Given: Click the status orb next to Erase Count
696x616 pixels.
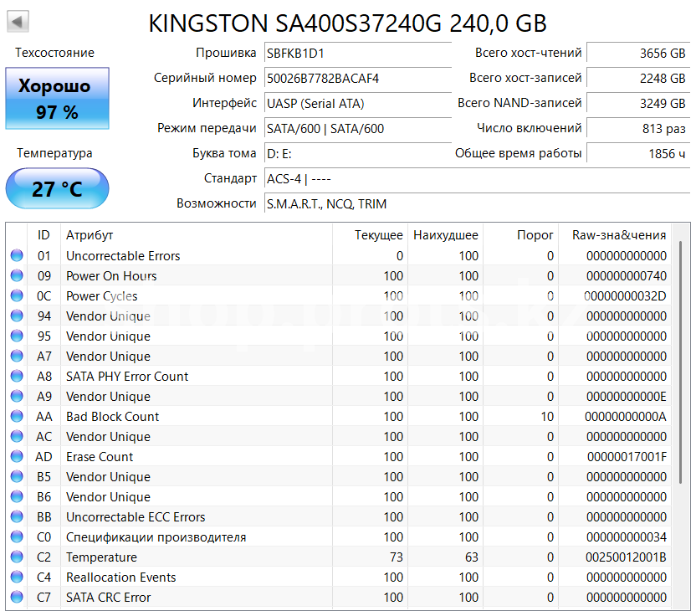Looking at the screenshot, I should [x=17, y=457].
